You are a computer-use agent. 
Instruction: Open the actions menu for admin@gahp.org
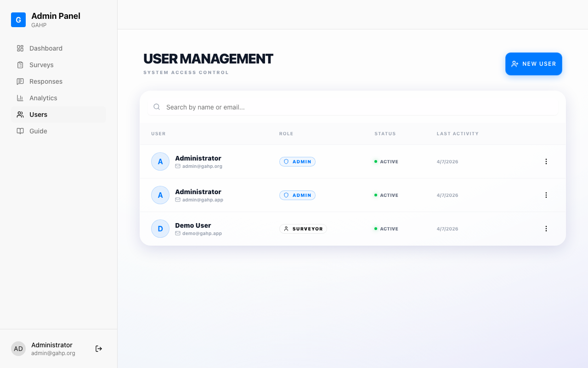pyautogui.click(x=546, y=161)
